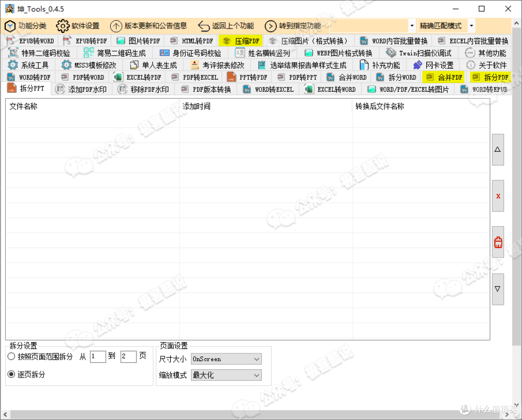Open WORD/PDF/EXCEL转图片 tab

coord(408,89)
